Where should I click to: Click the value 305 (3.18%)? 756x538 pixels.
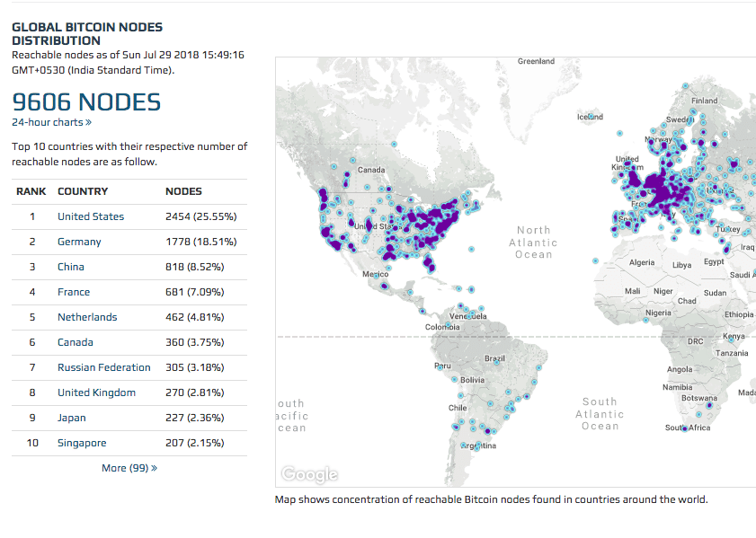coord(195,367)
